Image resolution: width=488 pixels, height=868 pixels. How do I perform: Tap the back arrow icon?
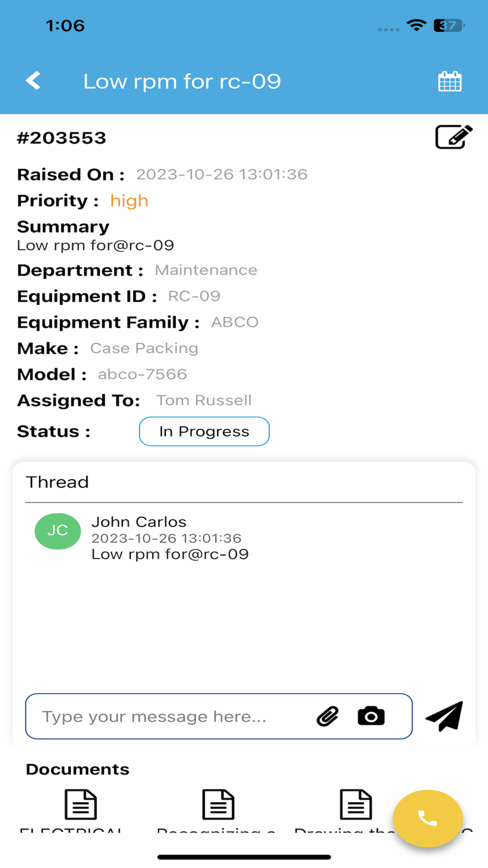click(x=33, y=81)
